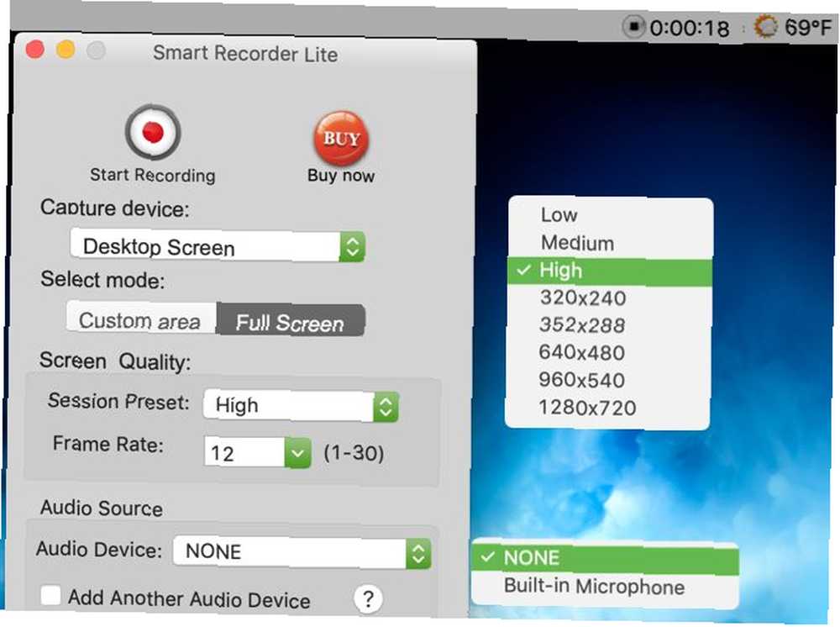This screenshot has width=840, height=627.
Task: Open the Capture device dropdown
Action: (218, 246)
